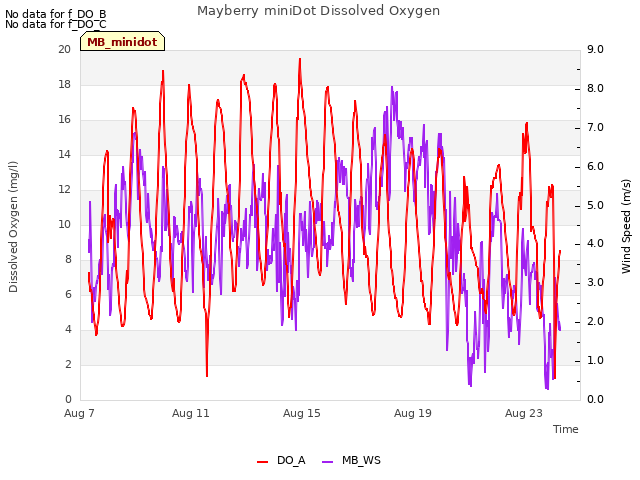Click the tallest purple MB_WS peak above 8.0
This screenshot has height=480, width=640.
click(x=392, y=87)
